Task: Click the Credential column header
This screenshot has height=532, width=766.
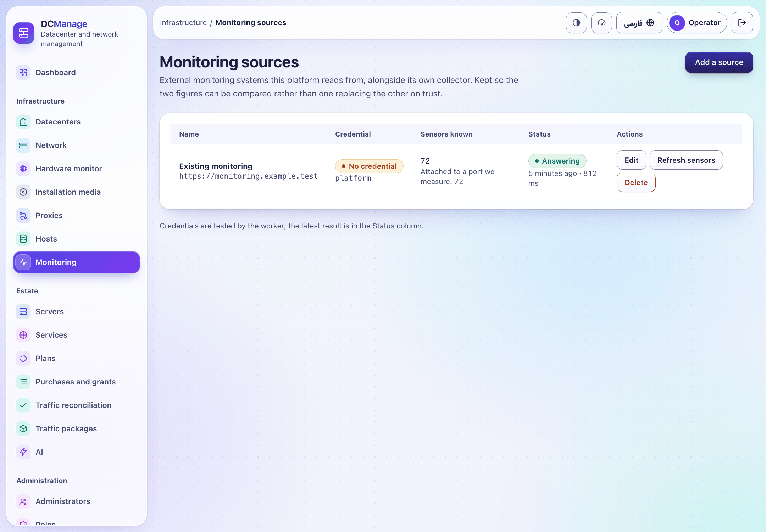Action: (x=353, y=134)
